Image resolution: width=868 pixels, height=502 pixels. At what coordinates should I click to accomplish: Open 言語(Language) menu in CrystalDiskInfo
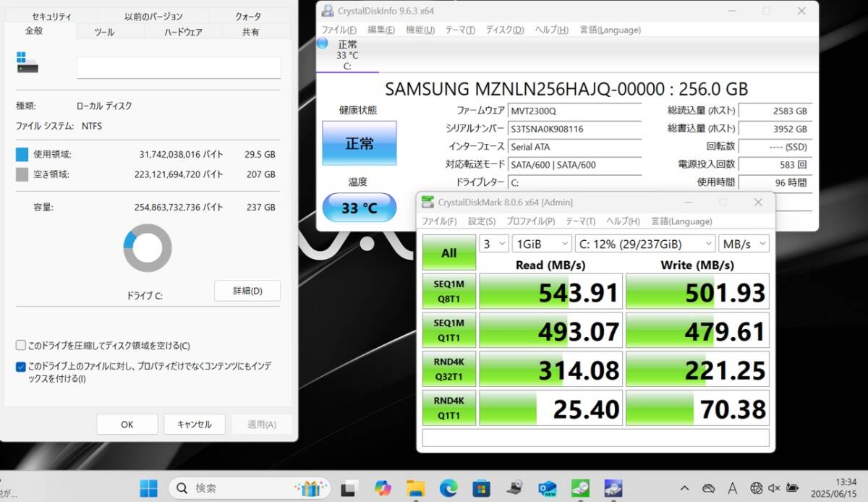[610, 30]
